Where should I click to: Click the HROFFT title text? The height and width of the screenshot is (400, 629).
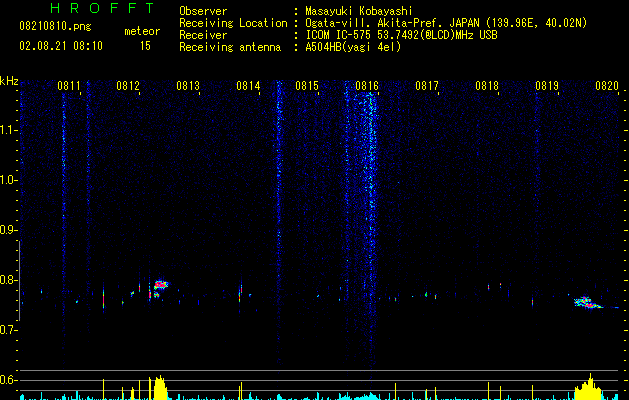pyautogui.click(x=103, y=8)
